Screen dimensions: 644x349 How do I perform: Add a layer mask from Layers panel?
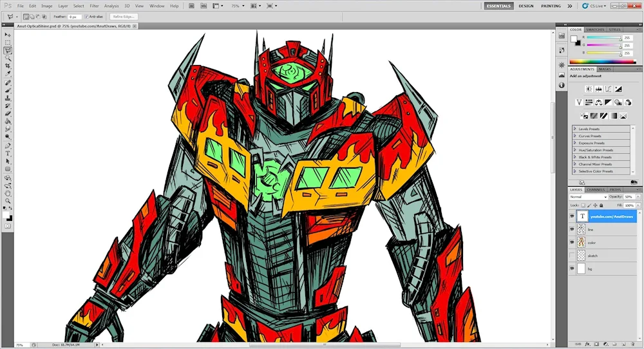596,344
